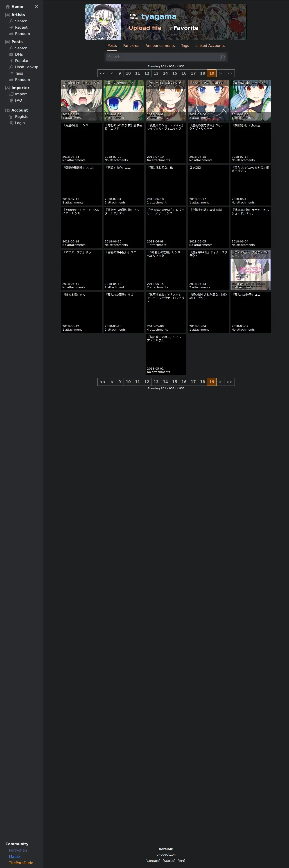This screenshot has width=289, height=868.
Task: Click the Artists section header icon
Action: (7, 15)
